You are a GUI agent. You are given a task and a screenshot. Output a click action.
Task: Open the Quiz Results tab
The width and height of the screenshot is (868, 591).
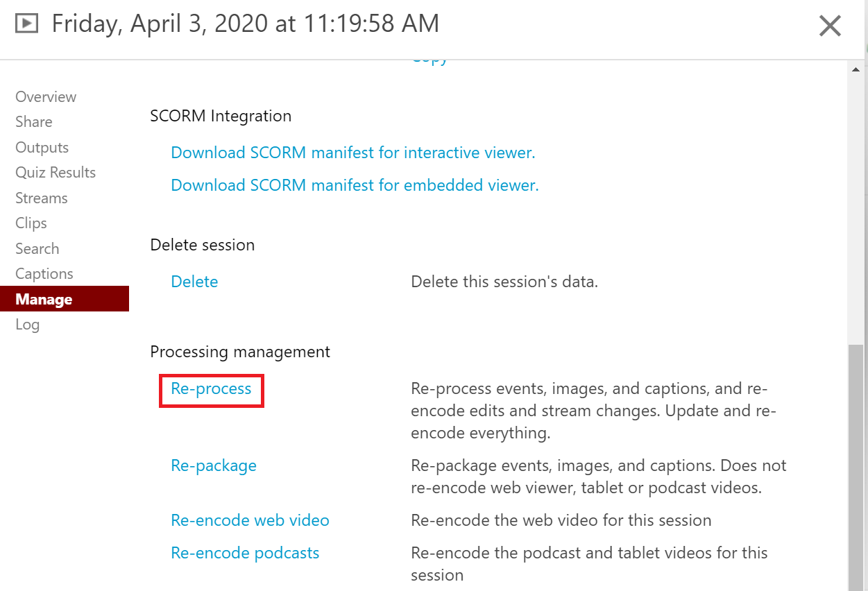pos(56,172)
